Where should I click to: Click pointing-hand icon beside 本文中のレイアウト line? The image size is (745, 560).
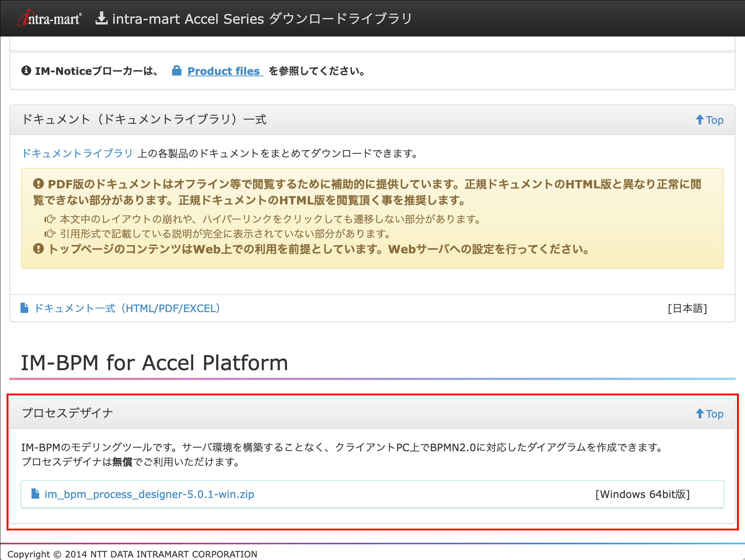click(50, 219)
